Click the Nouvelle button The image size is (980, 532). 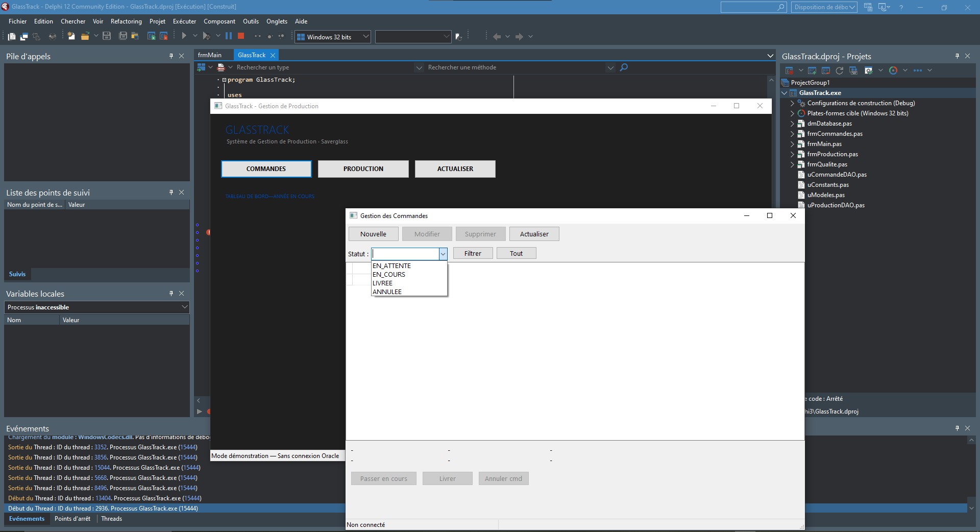coord(373,234)
